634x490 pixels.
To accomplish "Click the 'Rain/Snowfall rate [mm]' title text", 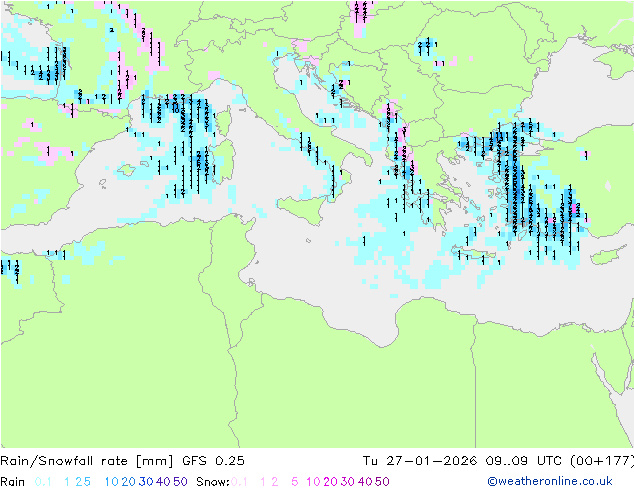I will click(x=87, y=461).
